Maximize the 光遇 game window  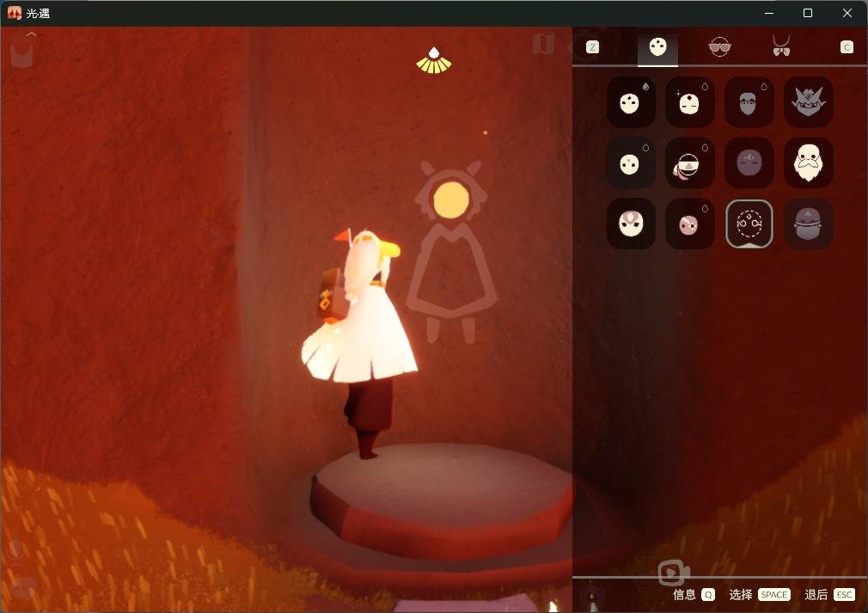(808, 13)
